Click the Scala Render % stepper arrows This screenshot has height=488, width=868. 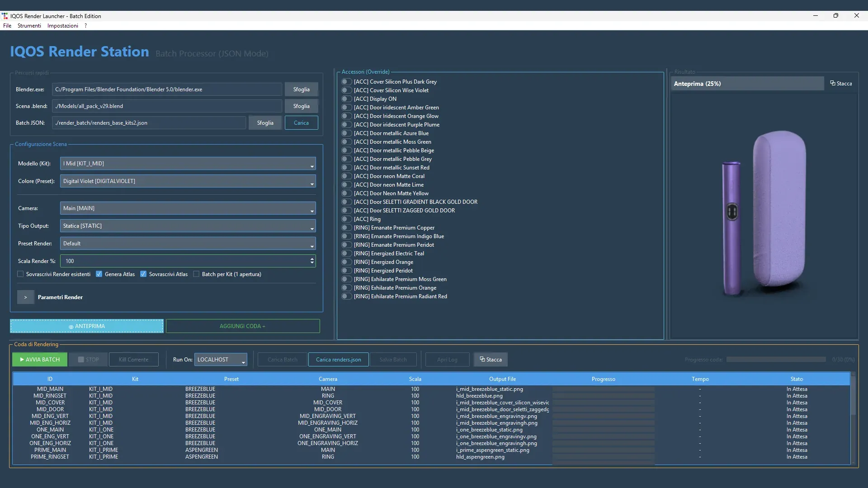312,261
